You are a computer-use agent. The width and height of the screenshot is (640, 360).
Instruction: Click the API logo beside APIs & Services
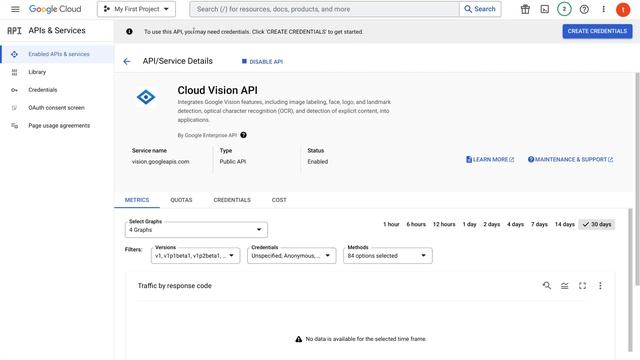14,31
